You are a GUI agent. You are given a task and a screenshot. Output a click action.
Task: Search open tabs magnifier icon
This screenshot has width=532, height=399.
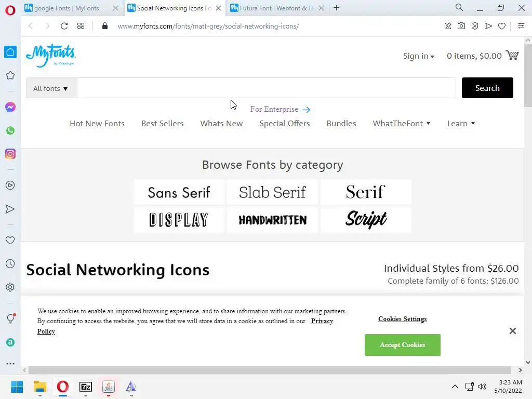pos(459,7)
